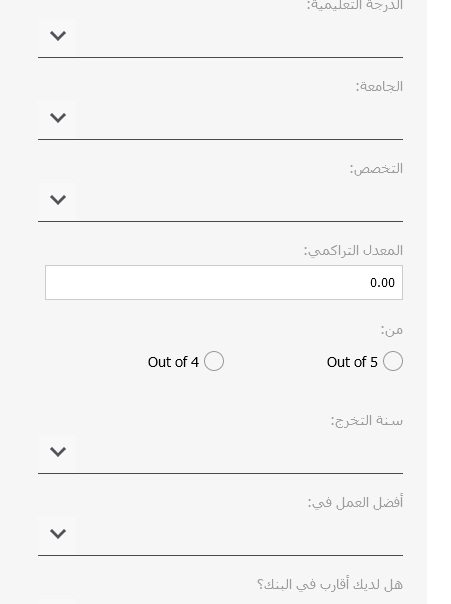The height and width of the screenshot is (604, 451).
Task: Click the المعدل التراكمي field label
Action: pos(353,250)
